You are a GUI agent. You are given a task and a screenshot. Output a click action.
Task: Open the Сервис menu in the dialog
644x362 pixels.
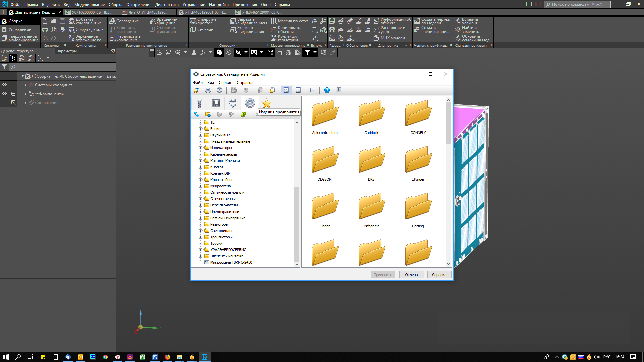(225, 83)
